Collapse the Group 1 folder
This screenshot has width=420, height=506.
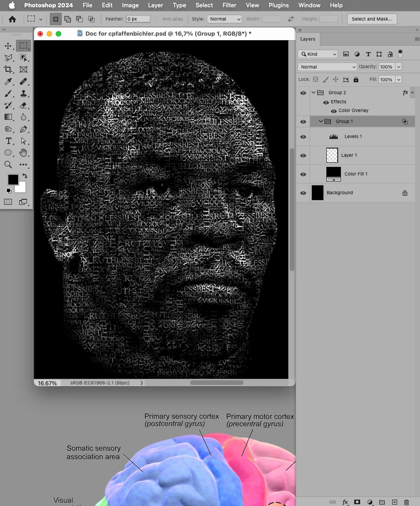pyautogui.click(x=321, y=121)
